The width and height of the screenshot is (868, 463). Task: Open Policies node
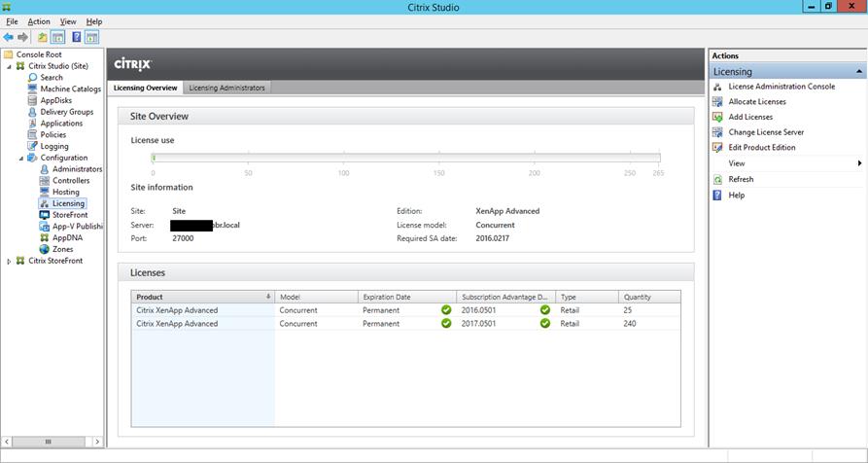click(52, 134)
